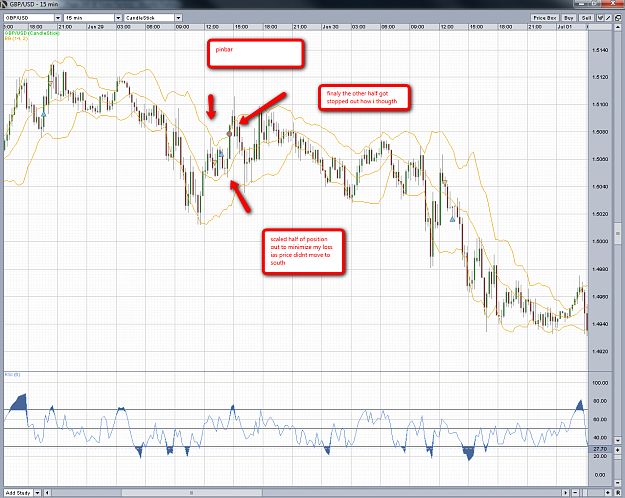Click the application logo in the title bar

[x=4, y=4]
